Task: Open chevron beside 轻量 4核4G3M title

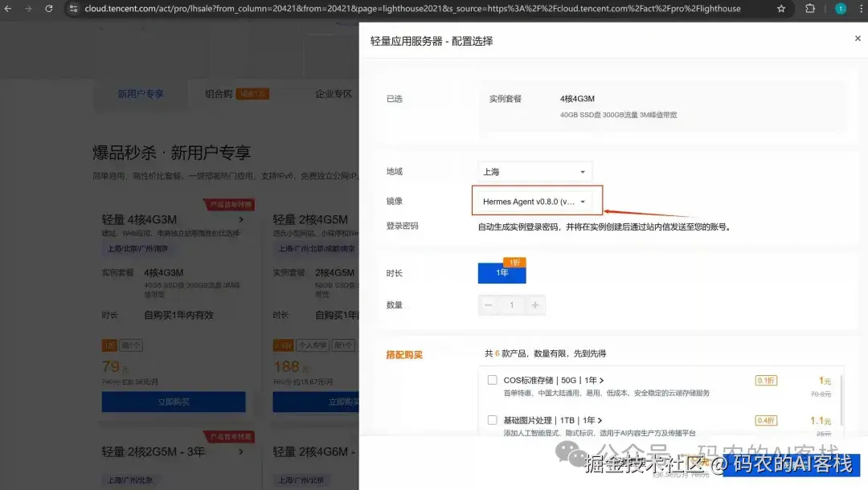Action: tap(241, 219)
